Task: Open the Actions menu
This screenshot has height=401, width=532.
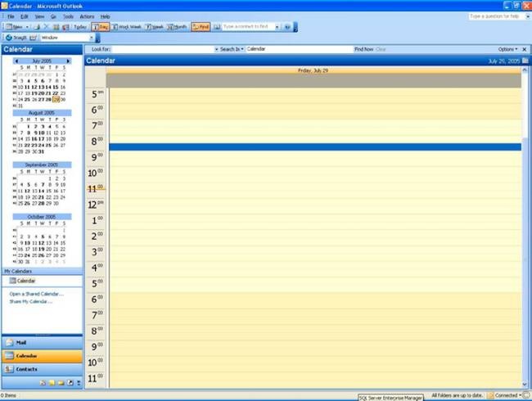Action: 87,16
